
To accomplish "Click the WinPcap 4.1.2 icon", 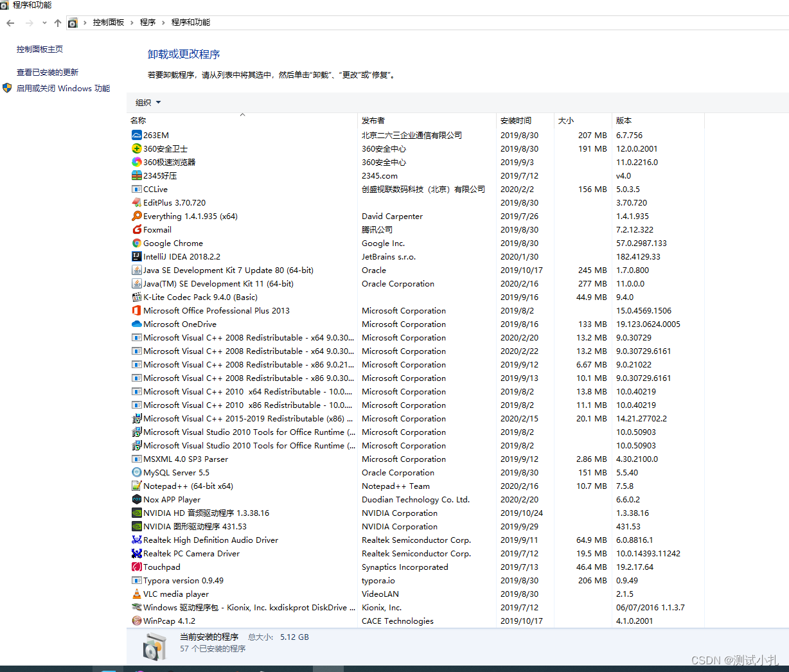I will [x=136, y=621].
